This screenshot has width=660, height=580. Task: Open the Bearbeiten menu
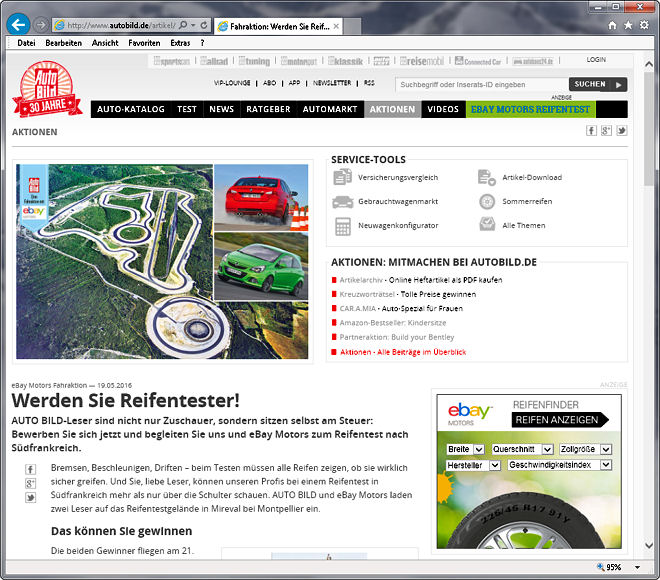click(64, 43)
